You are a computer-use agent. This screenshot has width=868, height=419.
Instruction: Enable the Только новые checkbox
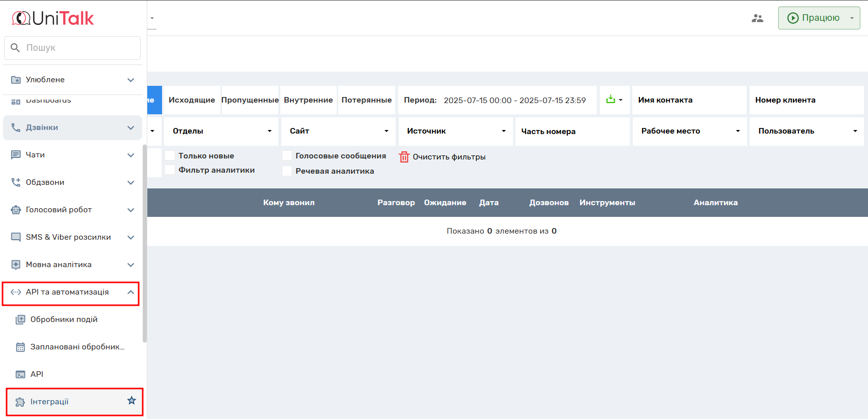(x=170, y=155)
